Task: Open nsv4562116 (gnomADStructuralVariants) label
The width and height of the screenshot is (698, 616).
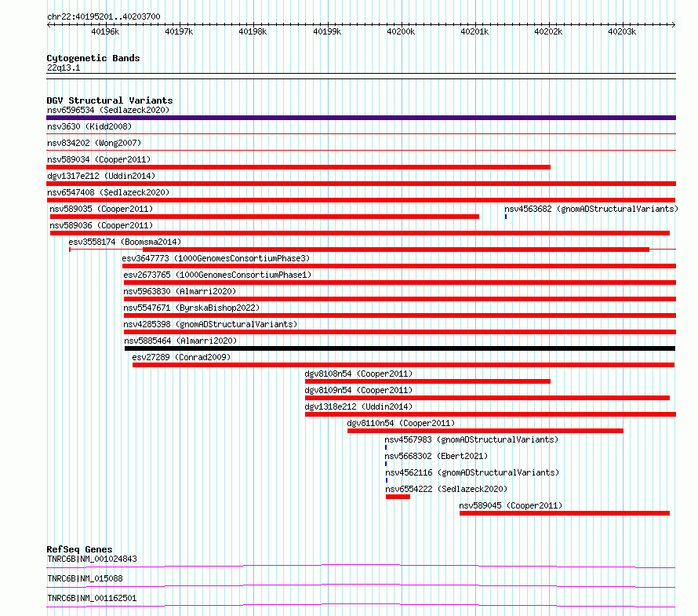Action: (472, 472)
